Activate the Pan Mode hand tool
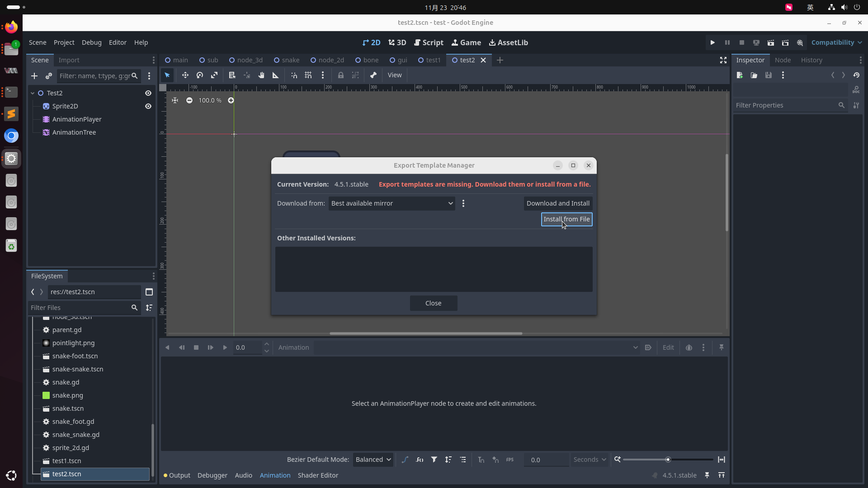The image size is (868, 488). tap(261, 75)
